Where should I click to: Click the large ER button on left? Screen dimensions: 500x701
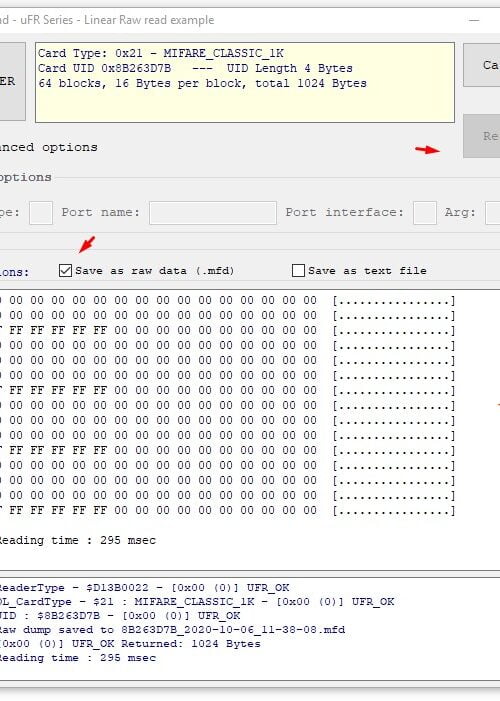(x=12, y=81)
